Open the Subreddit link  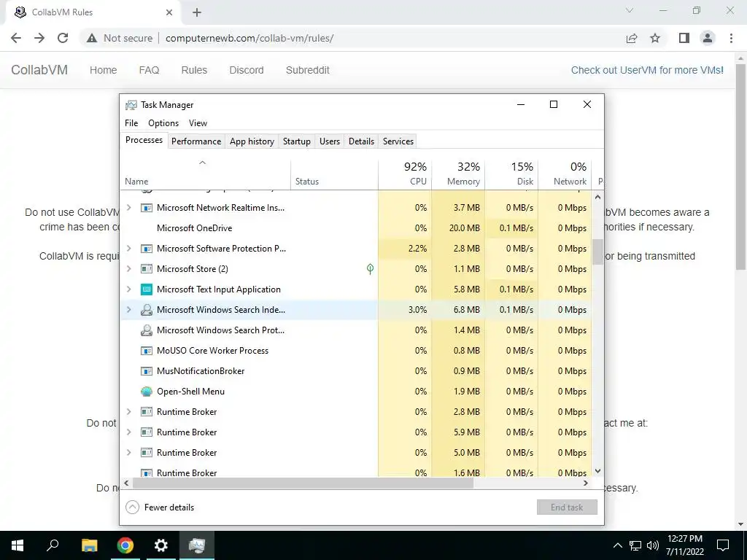(308, 70)
